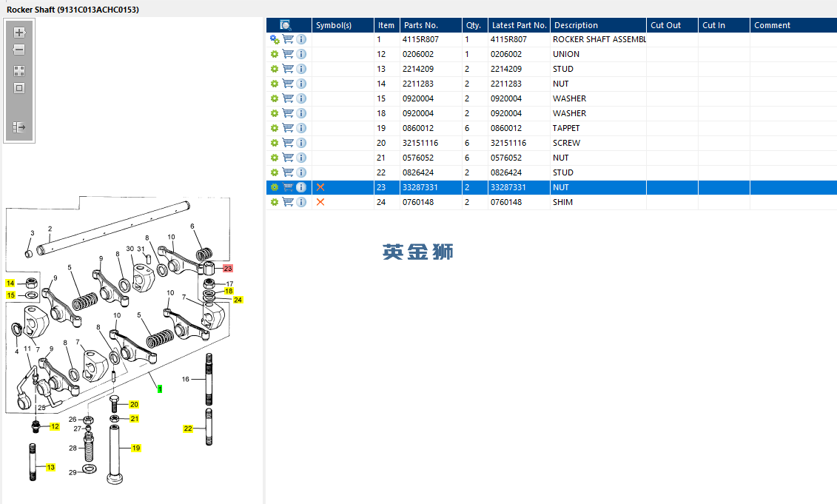The image size is (837, 504).
Task: Select callout 18 in the diagram
Action: point(229,291)
